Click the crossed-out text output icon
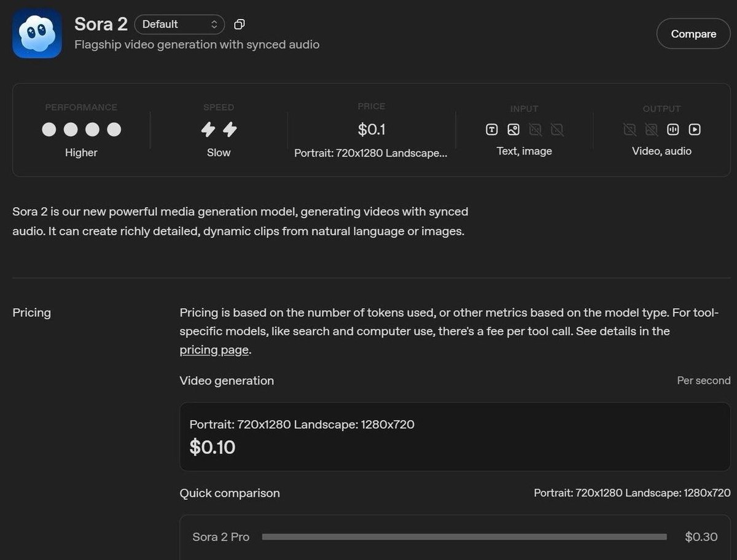 tap(630, 130)
